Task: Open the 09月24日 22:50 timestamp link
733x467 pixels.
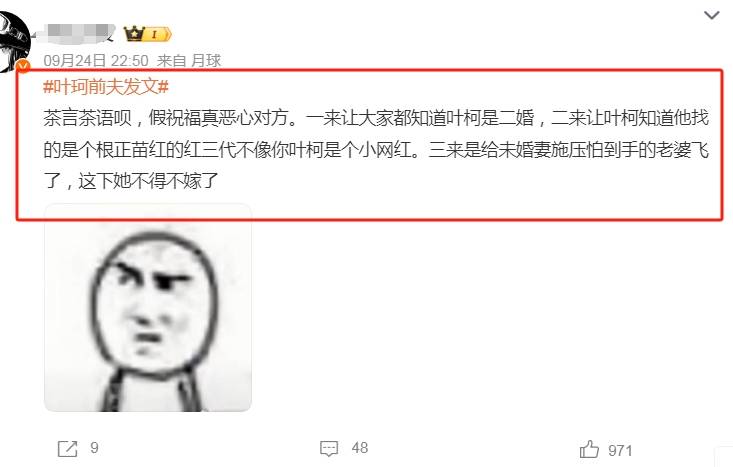Action: [x=96, y=60]
